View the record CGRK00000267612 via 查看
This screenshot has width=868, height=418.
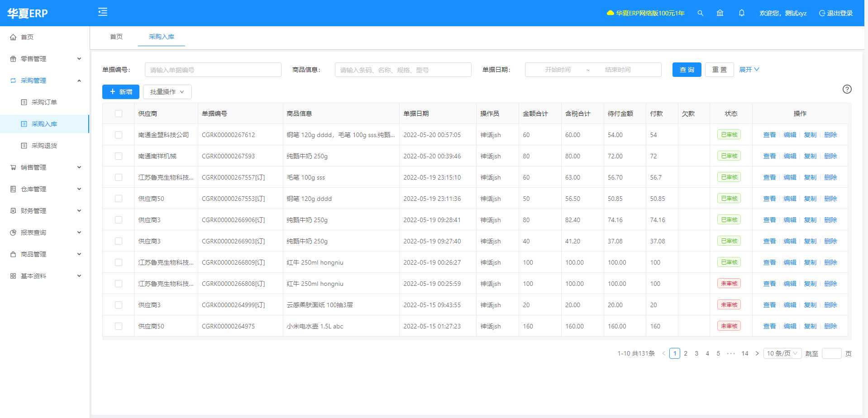769,135
